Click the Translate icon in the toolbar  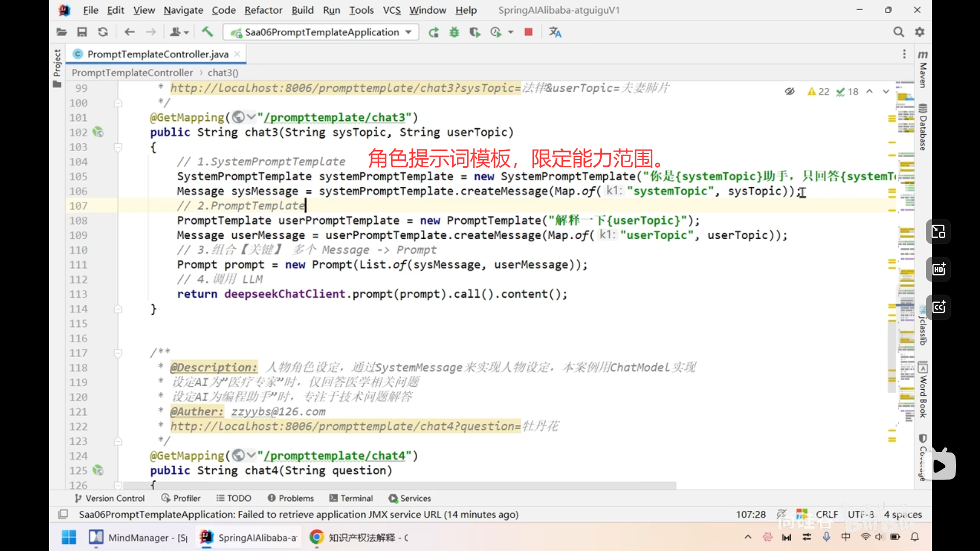(555, 32)
